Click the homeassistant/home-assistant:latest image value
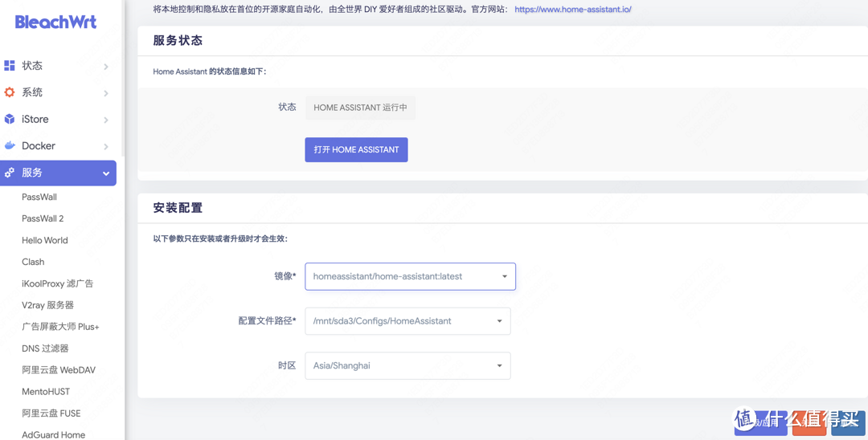The width and height of the screenshot is (868, 440). (x=387, y=276)
